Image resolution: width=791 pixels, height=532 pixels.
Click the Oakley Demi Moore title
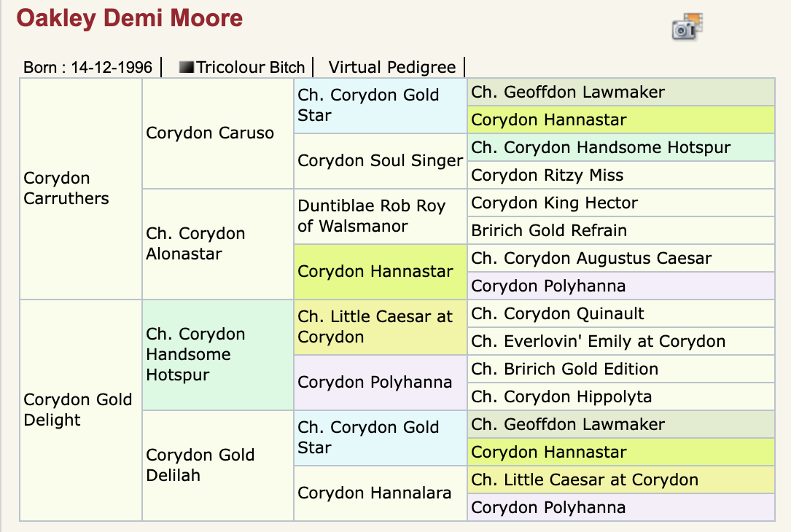click(x=130, y=18)
